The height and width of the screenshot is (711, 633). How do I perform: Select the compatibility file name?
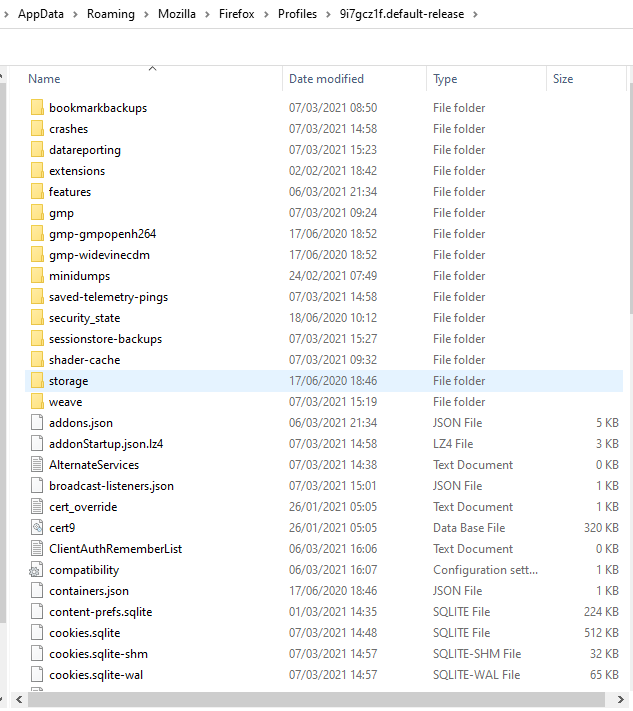point(84,570)
